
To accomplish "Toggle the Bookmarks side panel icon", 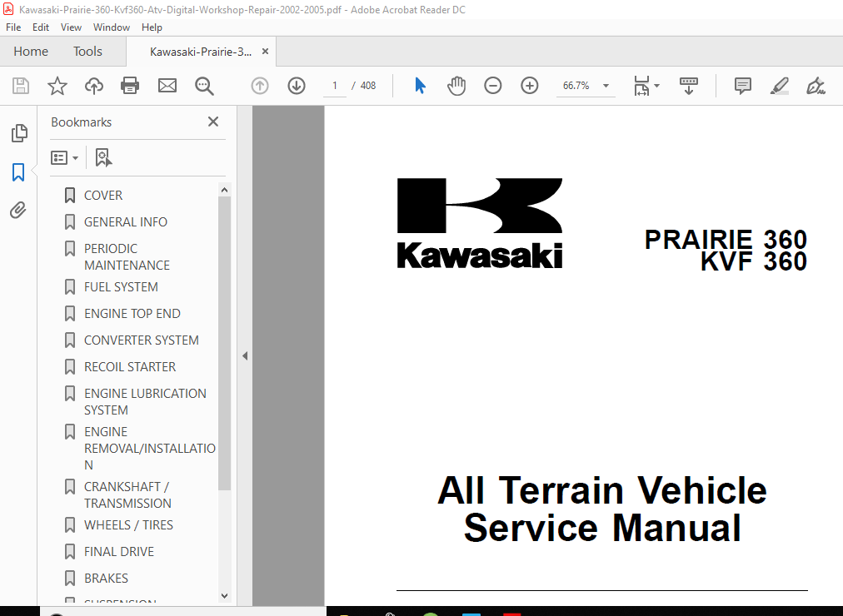I will [x=18, y=172].
